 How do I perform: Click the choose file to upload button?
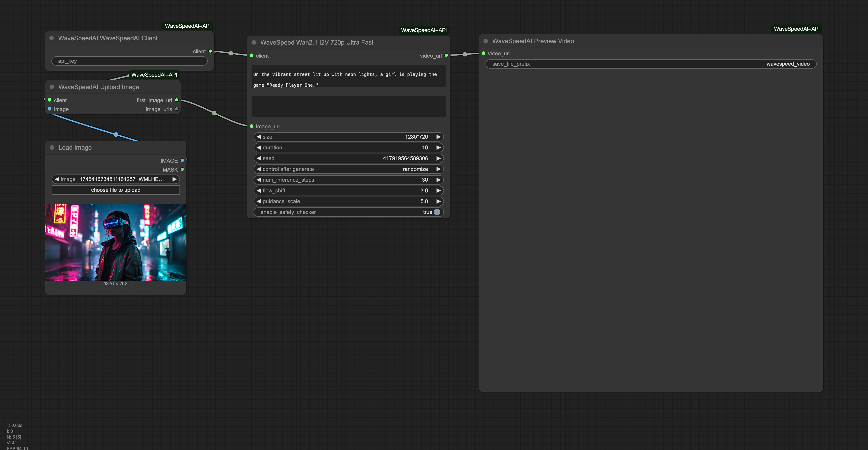point(116,190)
